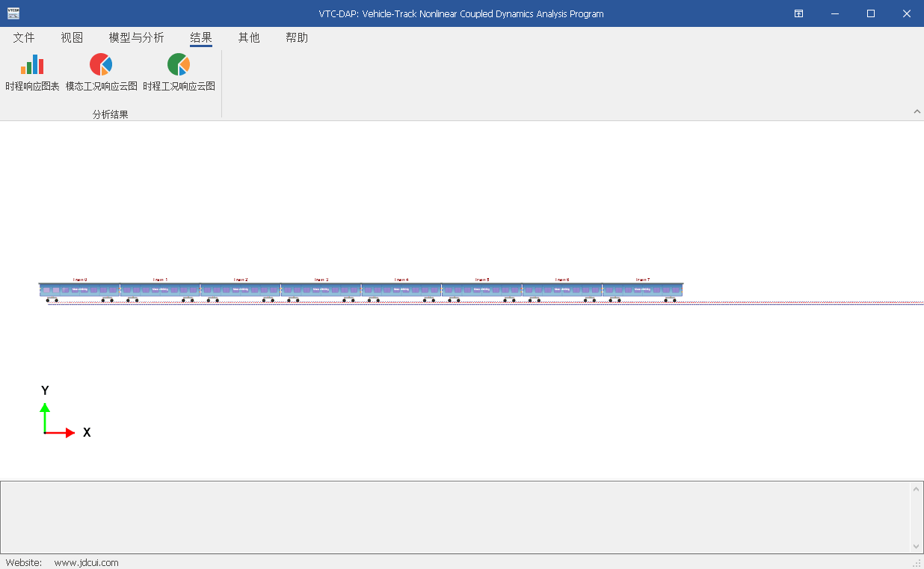
Task: Open the 时程工况响应云图 green pie tool
Action: coord(179,73)
